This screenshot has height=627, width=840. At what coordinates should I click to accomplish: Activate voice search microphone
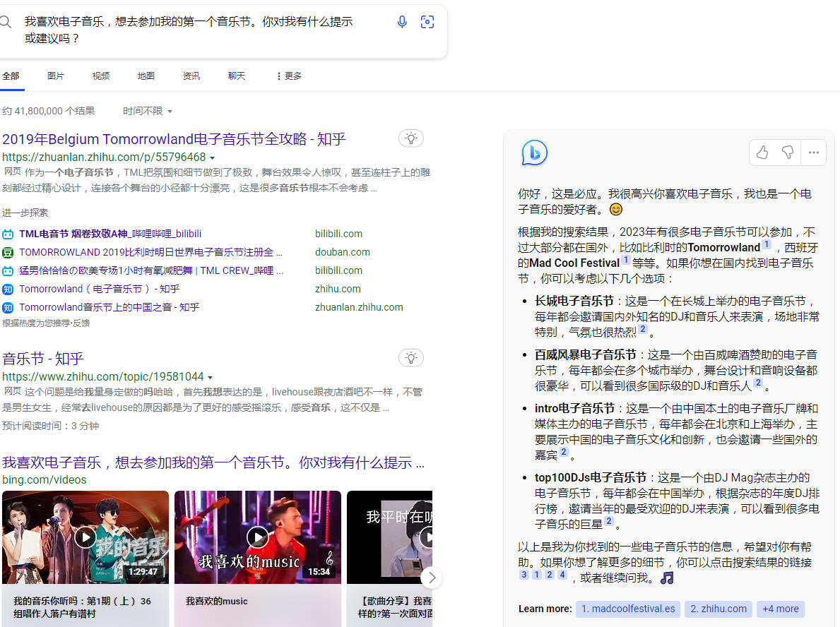pyautogui.click(x=402, y=22)
